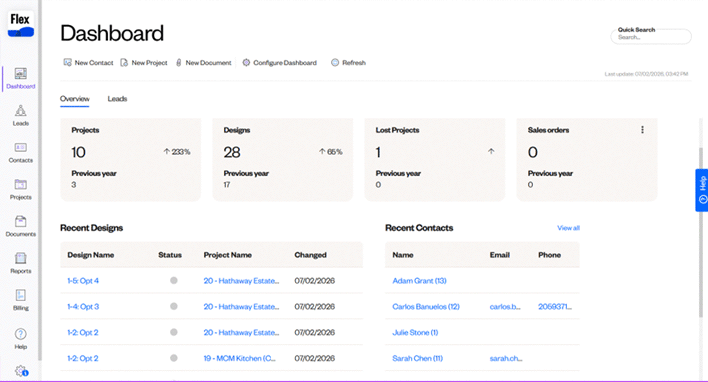Open Billing in the sidebar
Screen dimensions: 708x382
pyautogui.click(x=20, y=300)
